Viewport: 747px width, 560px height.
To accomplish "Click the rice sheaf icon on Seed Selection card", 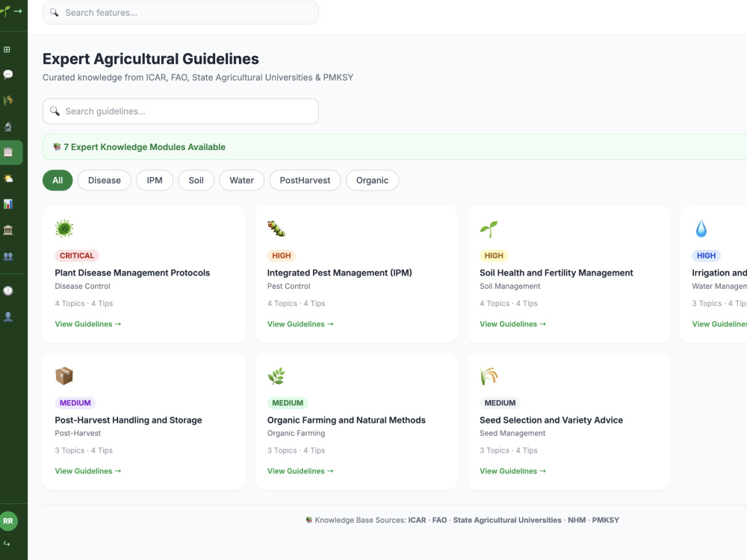I will 489,376.
